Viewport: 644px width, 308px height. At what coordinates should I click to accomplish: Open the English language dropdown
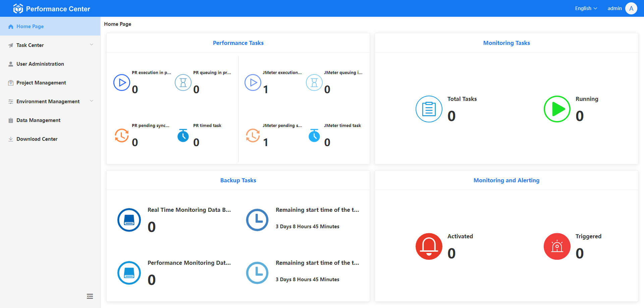coord(586,8)
